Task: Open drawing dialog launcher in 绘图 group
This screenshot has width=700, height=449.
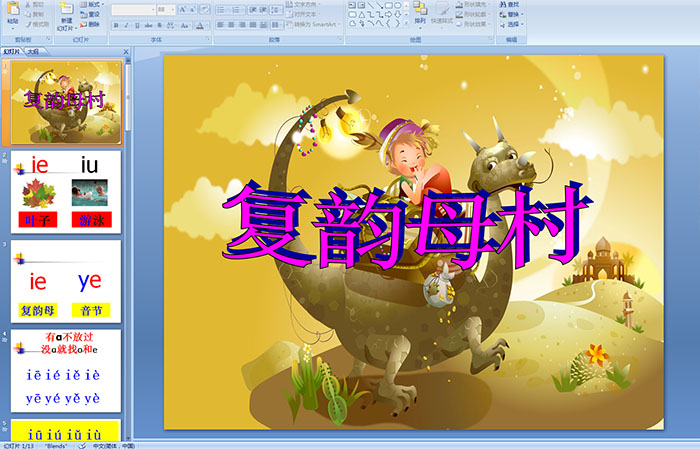Action: [490, 39]
